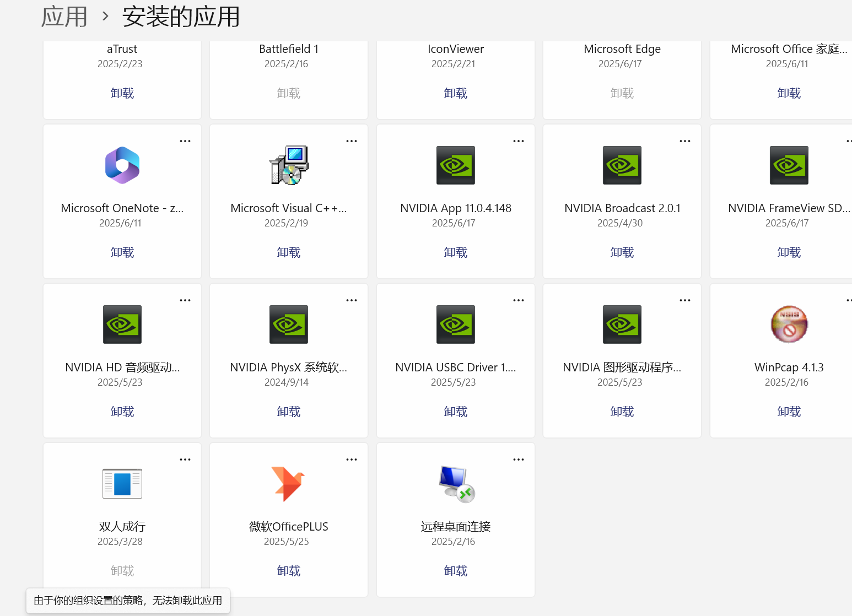The height and width of the screenshot is (616, 852).
Task: Uninstall NVIDIA FrameView SDK via 卸载
Action: tap(789, 252)
